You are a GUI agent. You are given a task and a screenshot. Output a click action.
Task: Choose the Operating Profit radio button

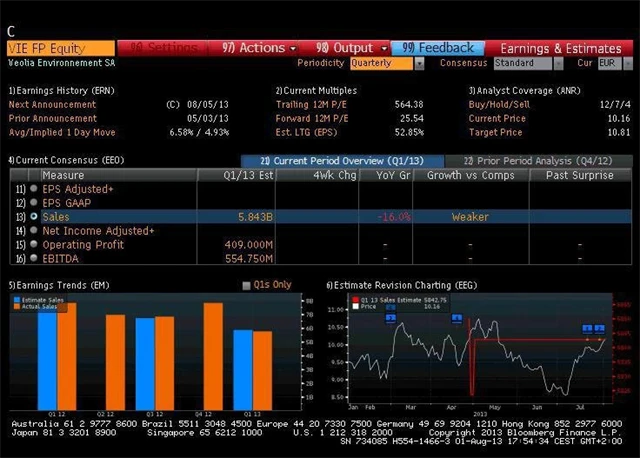tap(34, 244)
